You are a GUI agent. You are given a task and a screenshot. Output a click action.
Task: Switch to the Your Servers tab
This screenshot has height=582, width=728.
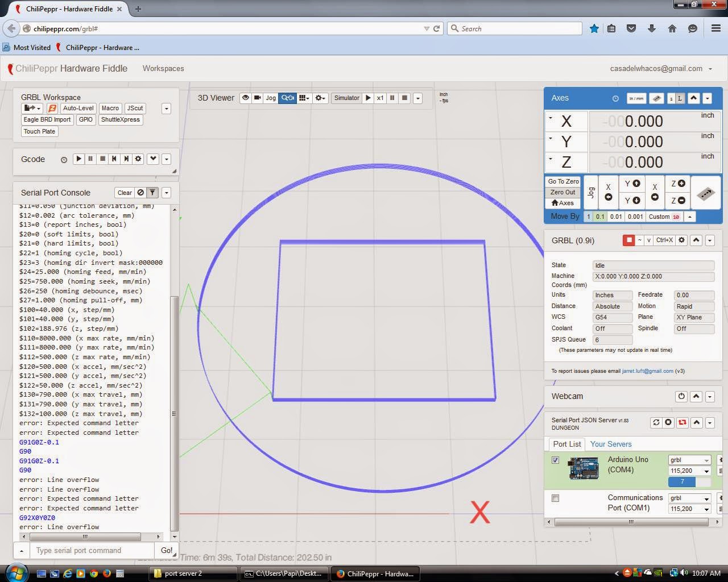[610, 444]
